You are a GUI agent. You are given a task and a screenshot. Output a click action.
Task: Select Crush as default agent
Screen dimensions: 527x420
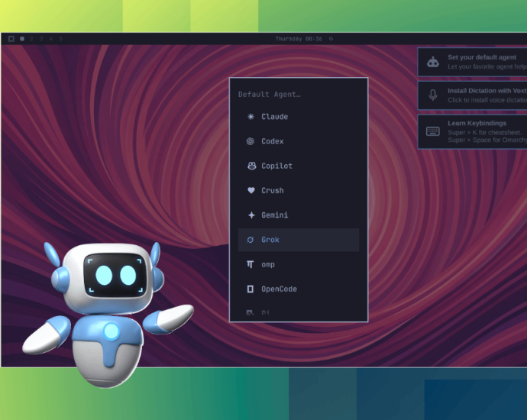pyautogui.click(x=299, y=190)
